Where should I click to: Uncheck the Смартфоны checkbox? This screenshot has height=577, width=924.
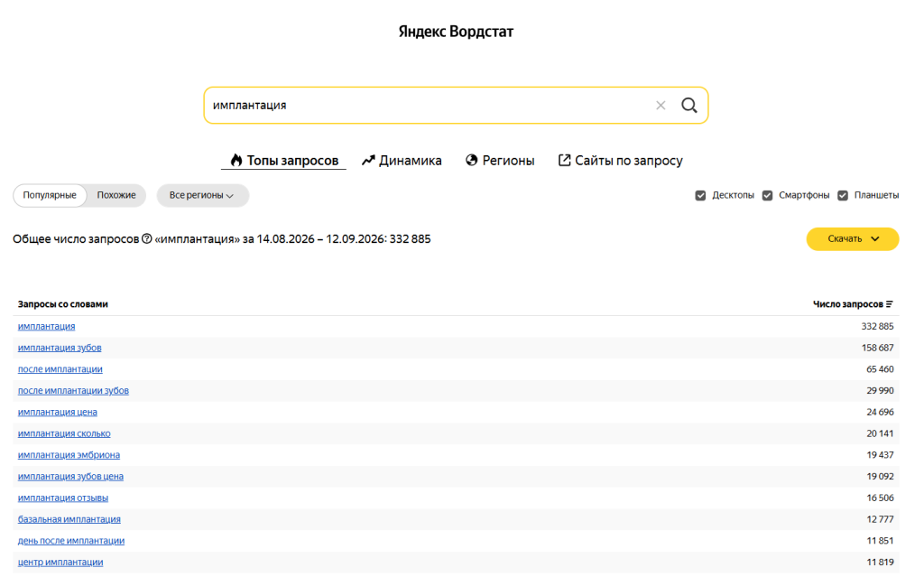(x=767, y=195)
